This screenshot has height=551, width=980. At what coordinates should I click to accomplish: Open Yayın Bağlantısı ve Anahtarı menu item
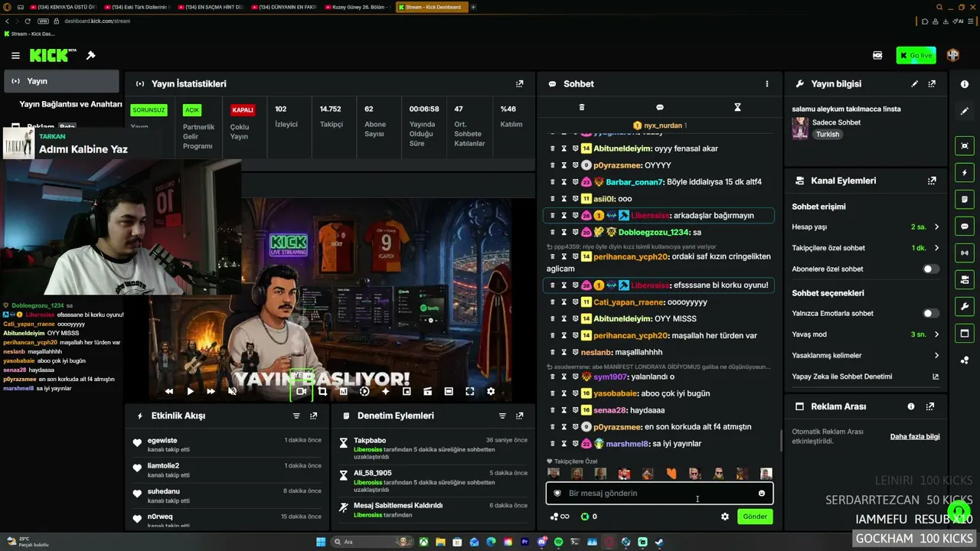tap(70, 104)
